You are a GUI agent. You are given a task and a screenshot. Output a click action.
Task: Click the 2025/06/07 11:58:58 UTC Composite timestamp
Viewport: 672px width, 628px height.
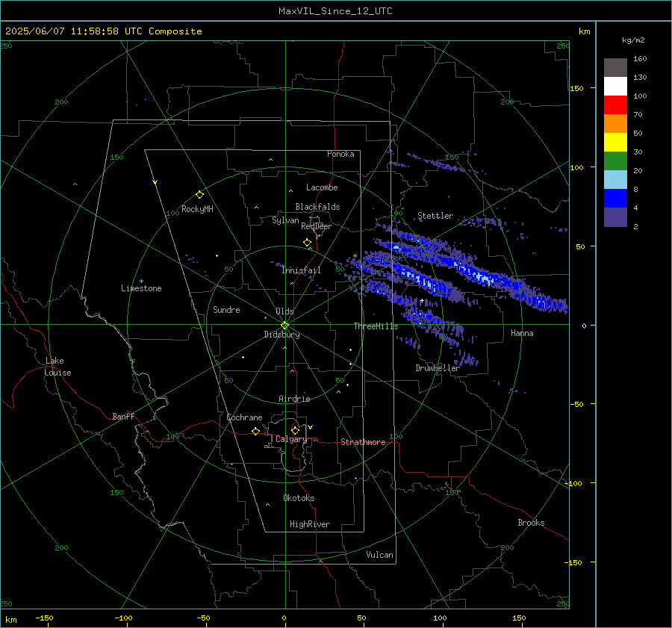coord(103,31)
